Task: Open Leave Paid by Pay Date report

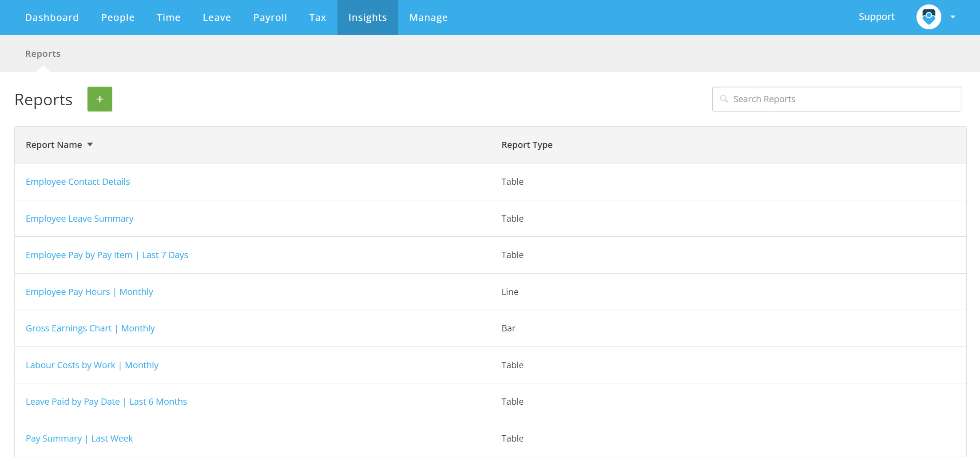Action: (106, 402)
